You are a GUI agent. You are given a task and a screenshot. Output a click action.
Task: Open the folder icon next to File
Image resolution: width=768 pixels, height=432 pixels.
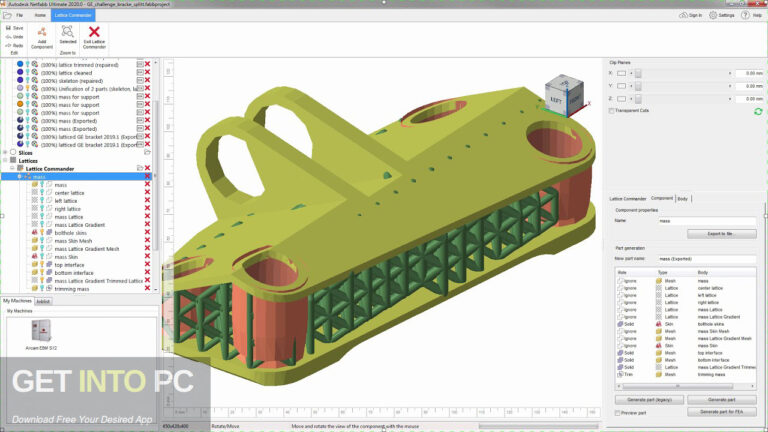(x=7, y=15)
